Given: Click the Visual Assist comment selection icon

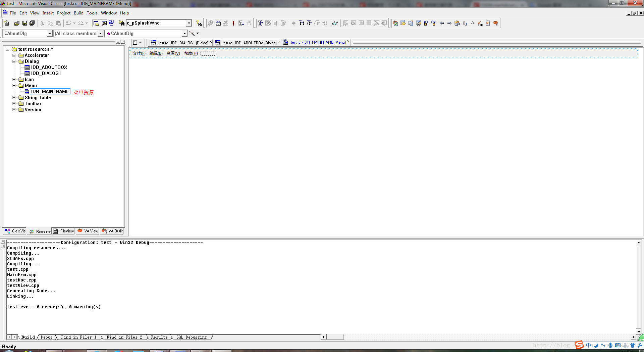Looking at the screenshot, I should pos(472,23).
